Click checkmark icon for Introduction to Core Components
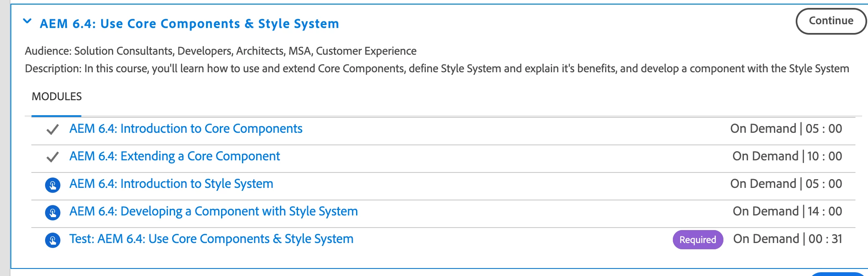 coord(52,129)
